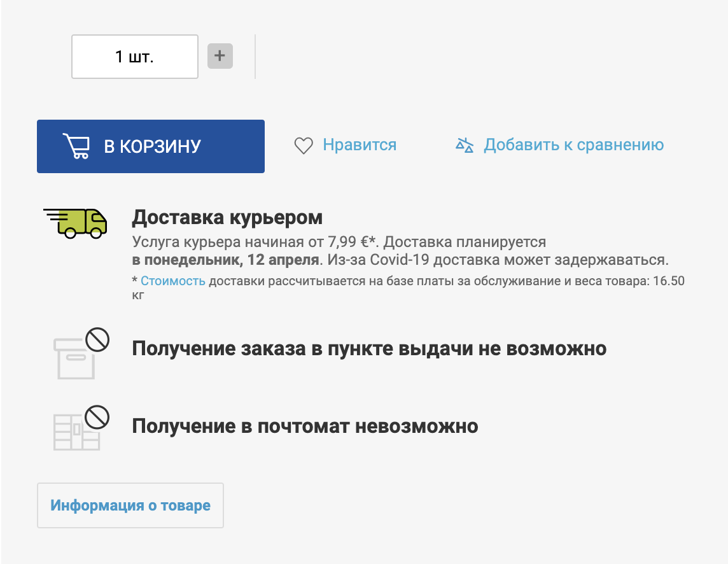Click the delivery date 12 апреля text
The image size is (728, 564).
(x=283, y=259)
